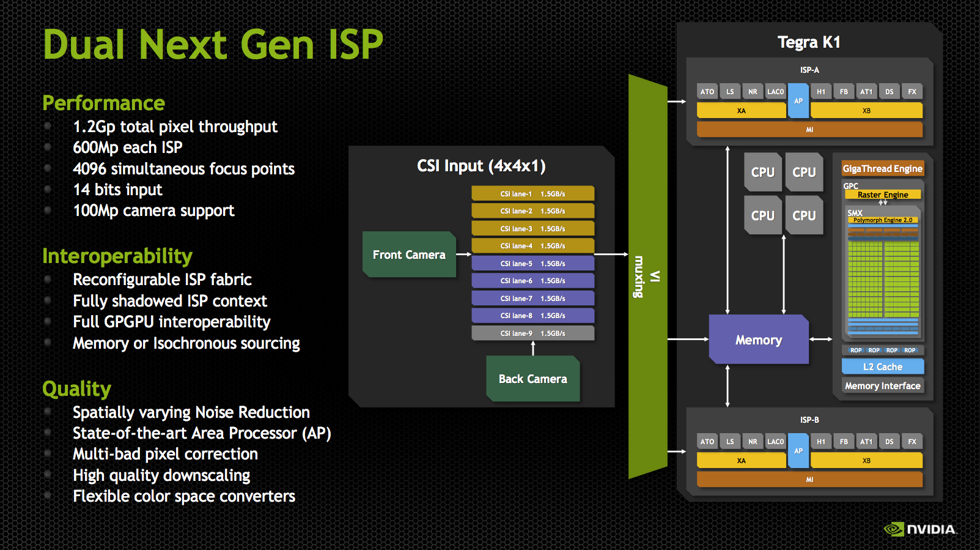Select the CSI lane-8 bar
This screenshot has width=980, height=550.
coord(532,316)
